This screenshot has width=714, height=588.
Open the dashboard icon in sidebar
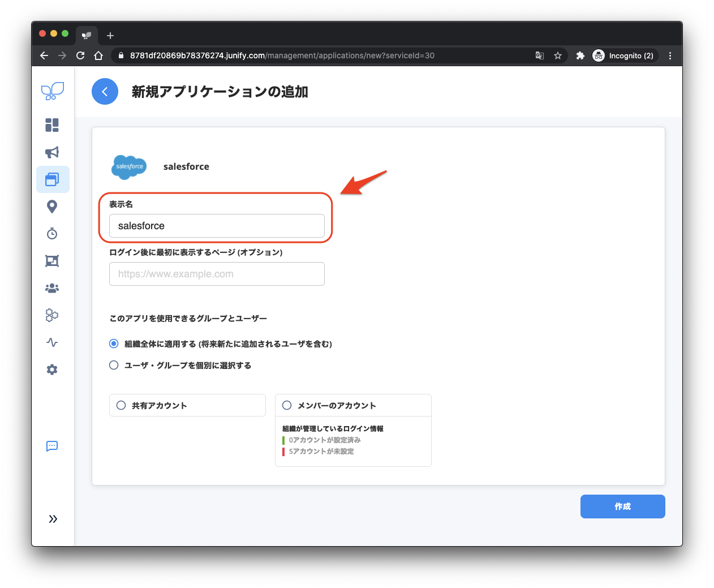[52, 125]
